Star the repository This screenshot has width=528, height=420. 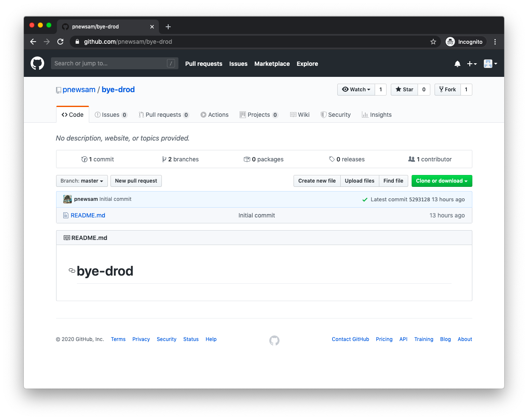(x=404, y=90)
